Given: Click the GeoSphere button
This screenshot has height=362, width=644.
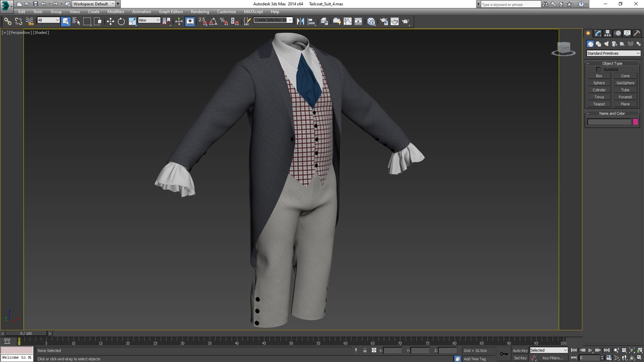Looking at the screenshot, I should click(625, 83).
